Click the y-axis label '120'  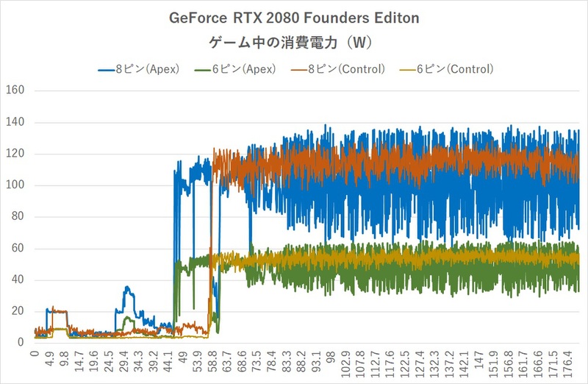(15, 153)
